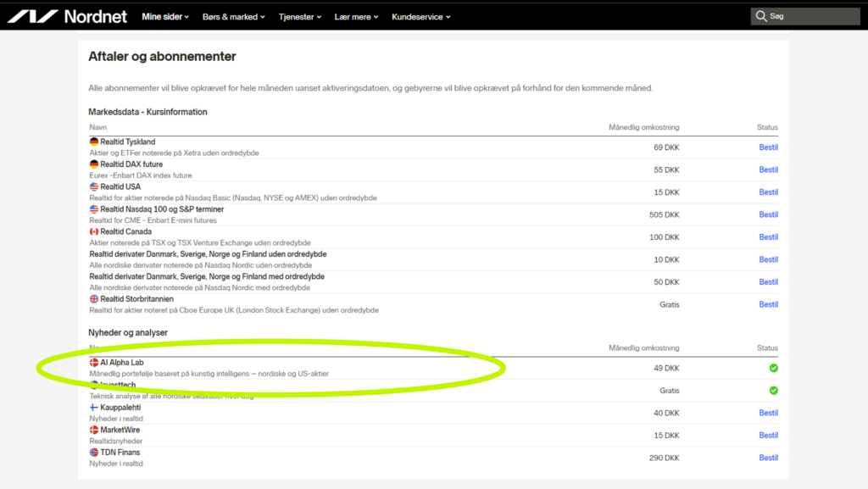The image size is (868, 489).
Task: Click Bestil for TDN Finans subscription
Action: [768, 458]
